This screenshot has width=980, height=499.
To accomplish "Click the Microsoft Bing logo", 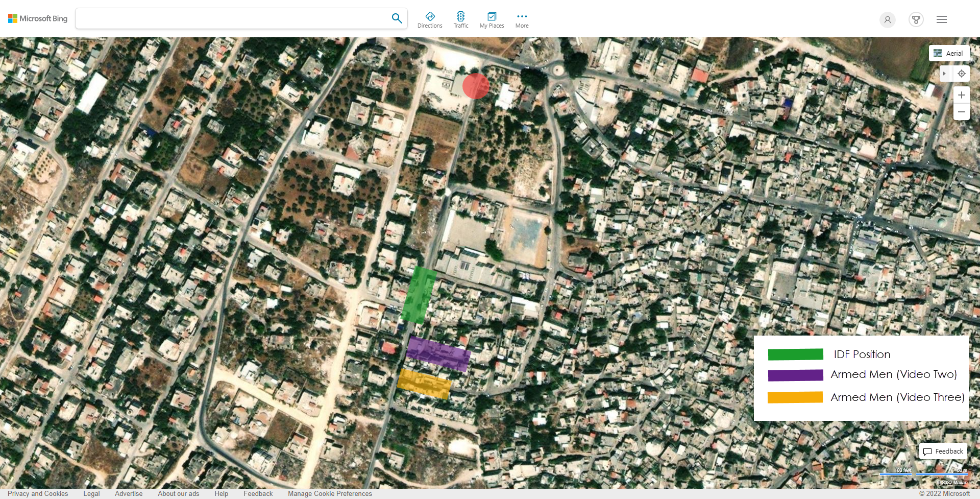I will pyautogui.click(x=38, y=18).
